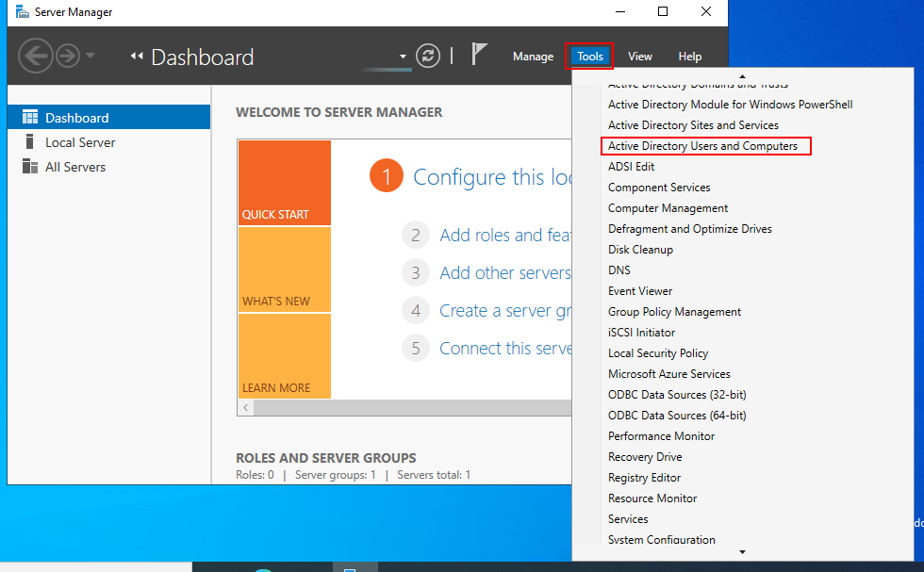924x572 pixels.
Task: Launch Active Directory Module for Windows PowerShell
Action: [x=730, y=105]
